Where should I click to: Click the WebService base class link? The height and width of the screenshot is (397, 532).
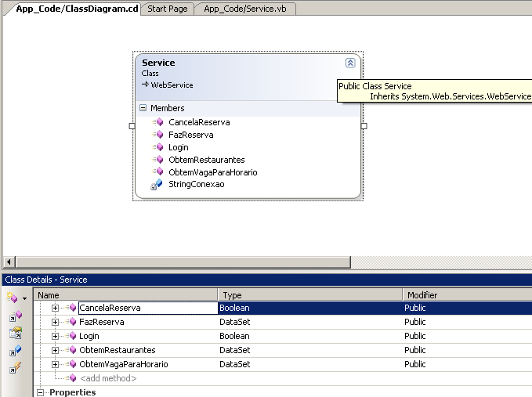172,85
